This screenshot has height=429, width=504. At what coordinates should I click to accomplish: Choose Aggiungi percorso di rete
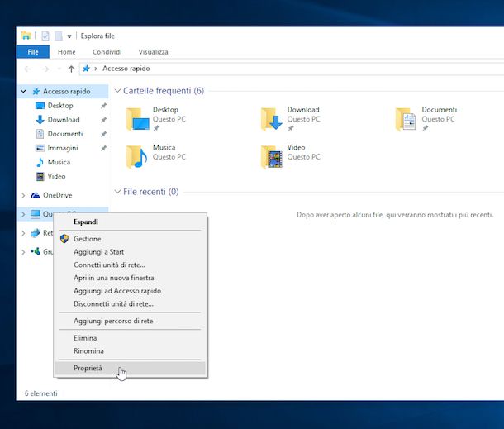(x=131, y=321)
